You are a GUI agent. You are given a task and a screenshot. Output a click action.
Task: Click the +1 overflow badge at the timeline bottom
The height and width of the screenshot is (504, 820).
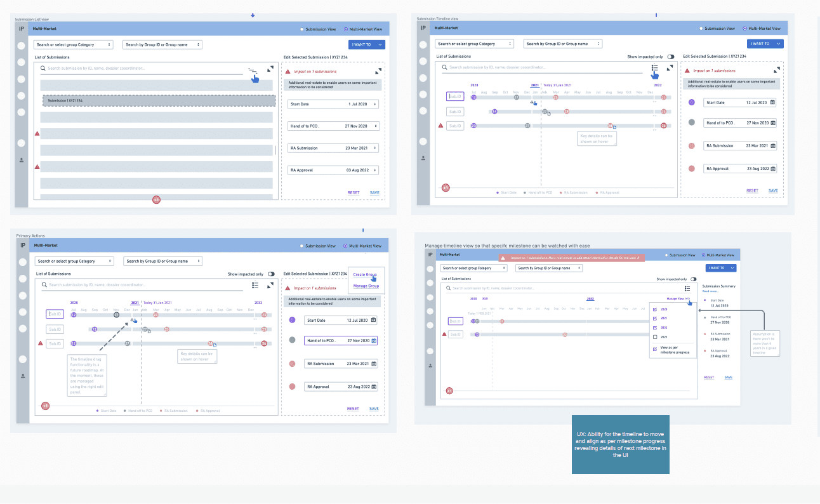(x=446, y=188)
